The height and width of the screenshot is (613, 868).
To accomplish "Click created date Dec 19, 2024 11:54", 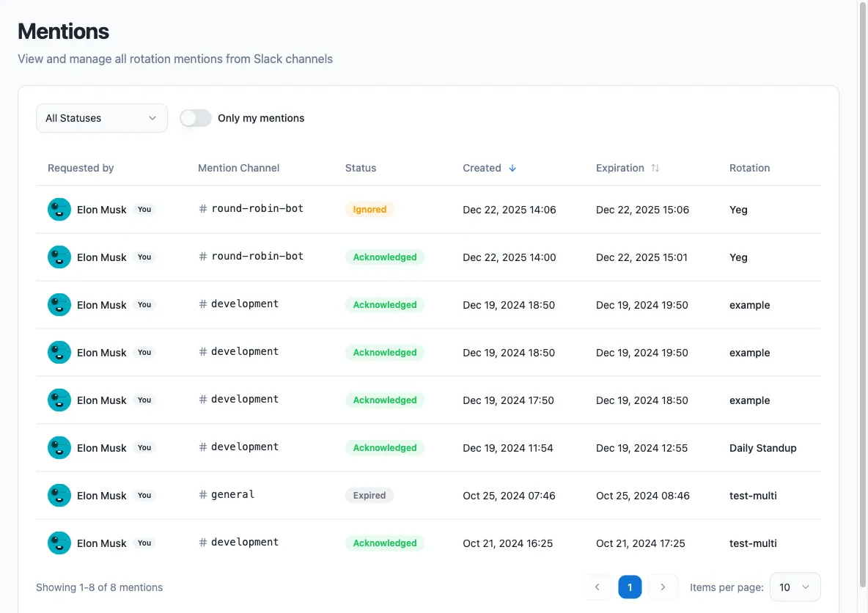I will 507,448.
